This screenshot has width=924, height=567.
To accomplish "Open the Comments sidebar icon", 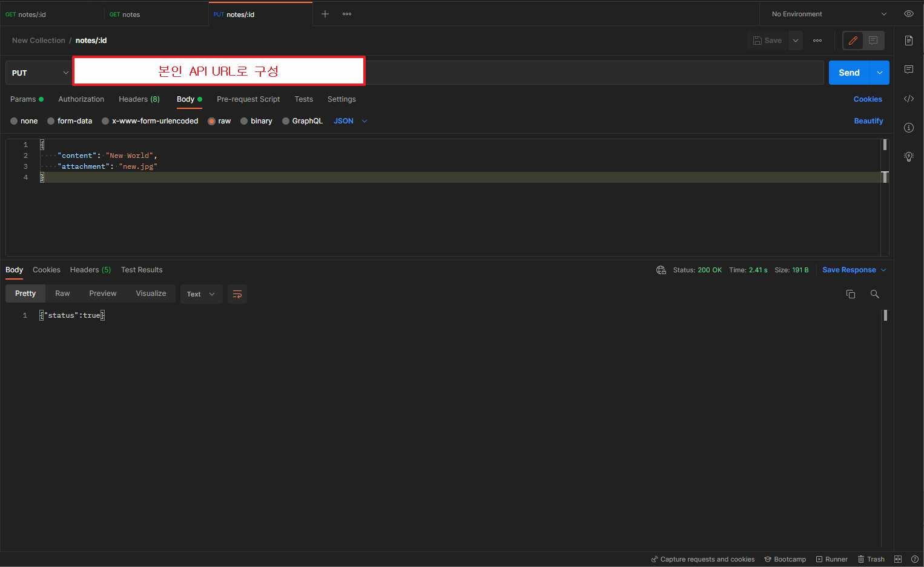I will (x=909, y=70).
